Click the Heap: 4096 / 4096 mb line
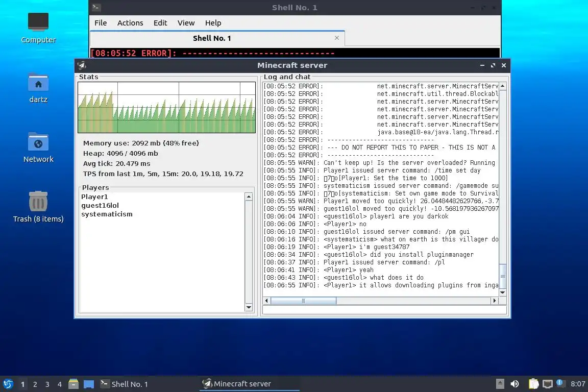Image resolution: width=588 pixels, height=392 pixels. [120, 154]
